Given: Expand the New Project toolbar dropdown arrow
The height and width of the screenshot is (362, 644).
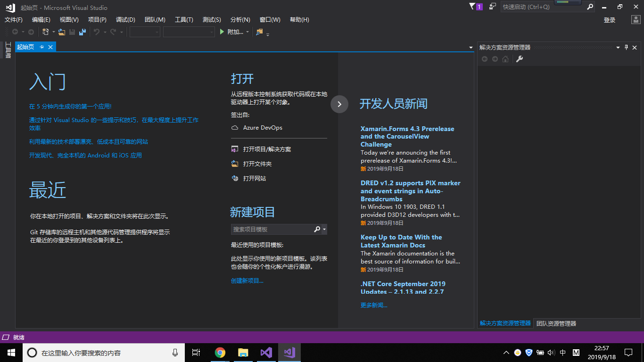Looking at the screenshot, I should click(x=53, y=32).
